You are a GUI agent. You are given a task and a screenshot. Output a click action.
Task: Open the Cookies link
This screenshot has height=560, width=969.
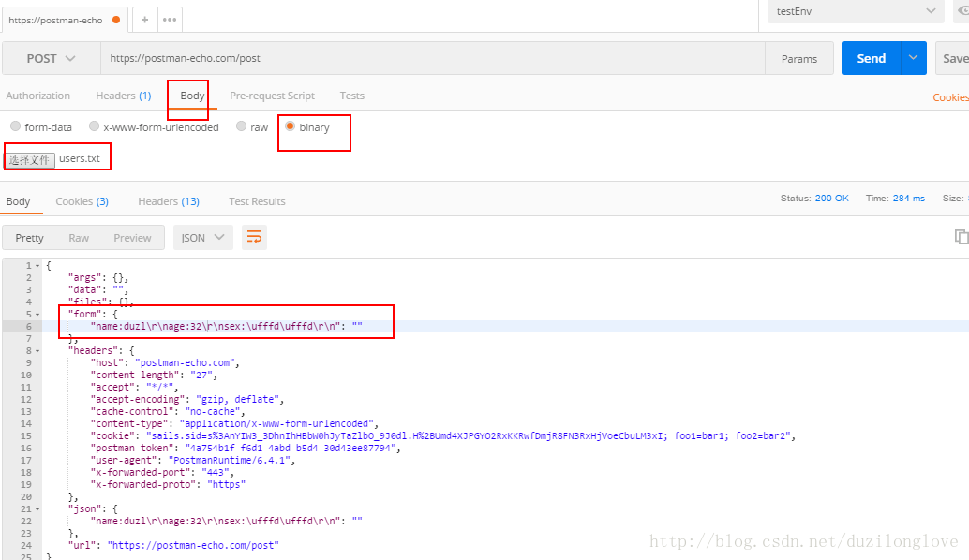[950, 97]
